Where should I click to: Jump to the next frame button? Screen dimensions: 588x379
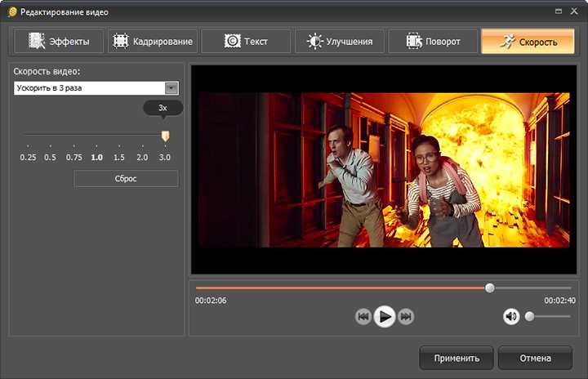click(406, 317)
